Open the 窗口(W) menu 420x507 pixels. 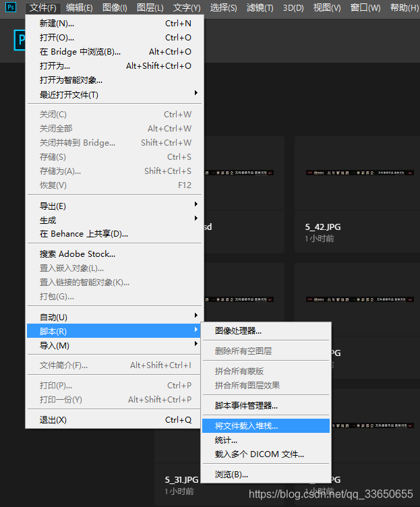(365, 8)
